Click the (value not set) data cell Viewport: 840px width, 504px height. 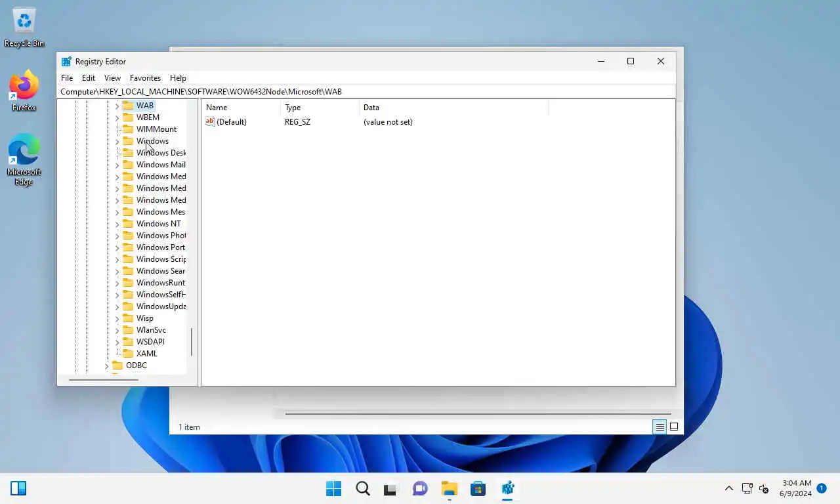(388, 122)
